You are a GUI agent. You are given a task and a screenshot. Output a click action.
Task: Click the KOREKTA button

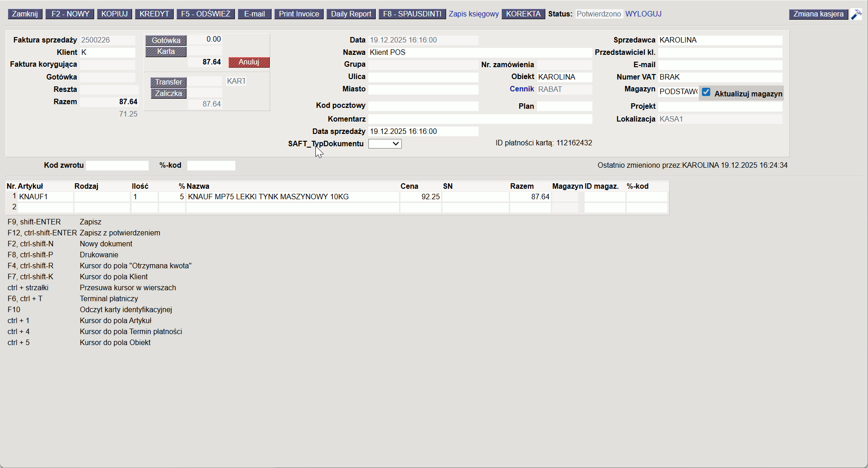[x=523, y=14]
